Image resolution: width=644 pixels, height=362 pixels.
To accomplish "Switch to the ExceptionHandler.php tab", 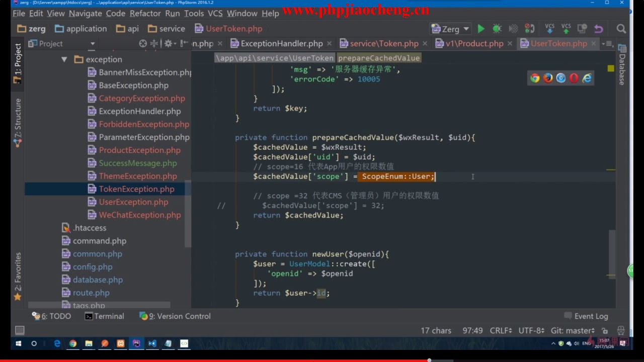I will click(282, 44).
